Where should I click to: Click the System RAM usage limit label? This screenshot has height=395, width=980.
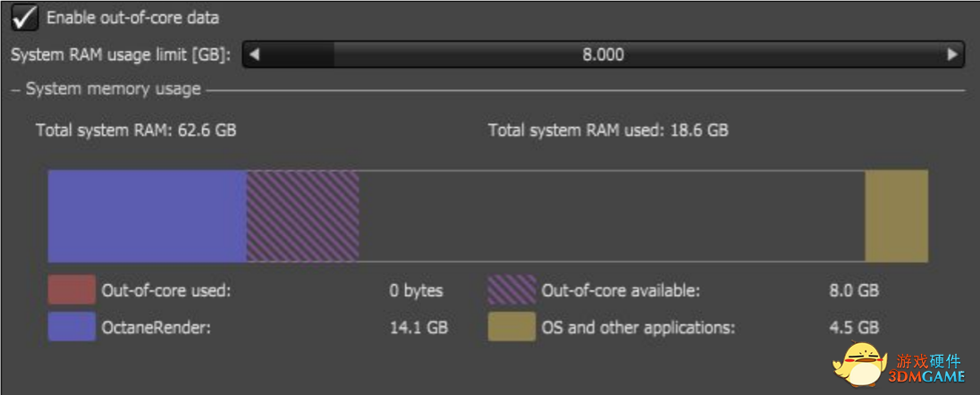pos(122,55)
